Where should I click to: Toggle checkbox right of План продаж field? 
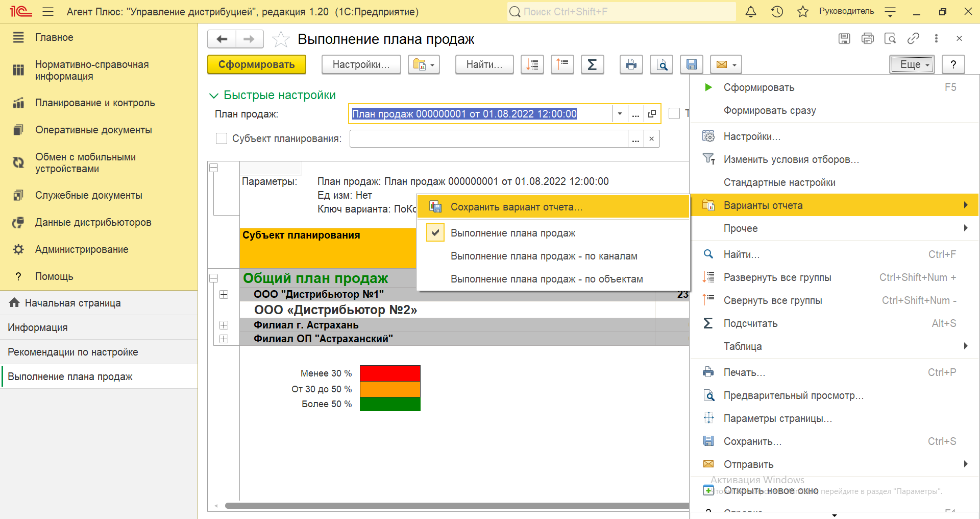pos(674,113)
